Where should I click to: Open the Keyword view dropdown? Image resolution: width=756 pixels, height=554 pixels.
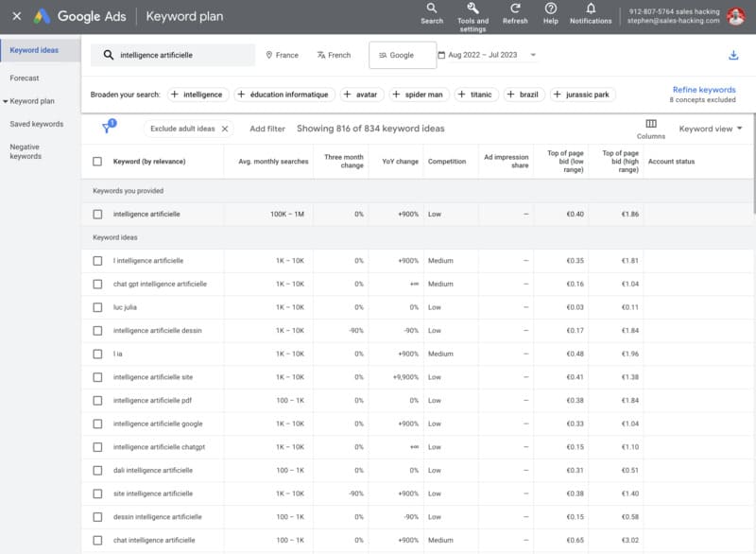point(710,129)
